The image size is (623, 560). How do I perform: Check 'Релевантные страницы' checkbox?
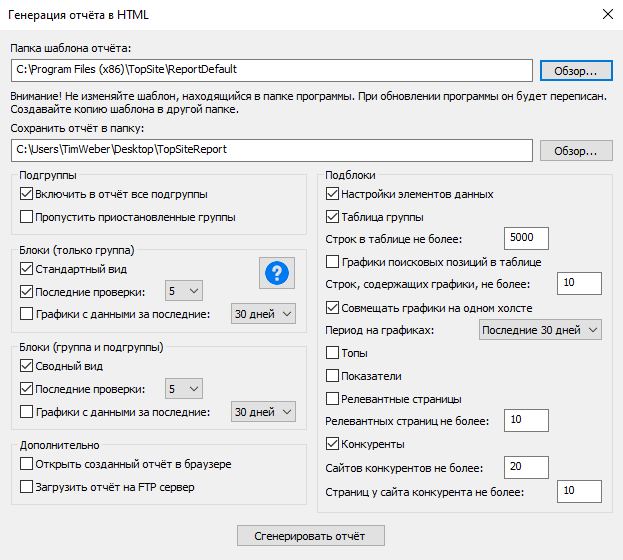tap(334, 398)
